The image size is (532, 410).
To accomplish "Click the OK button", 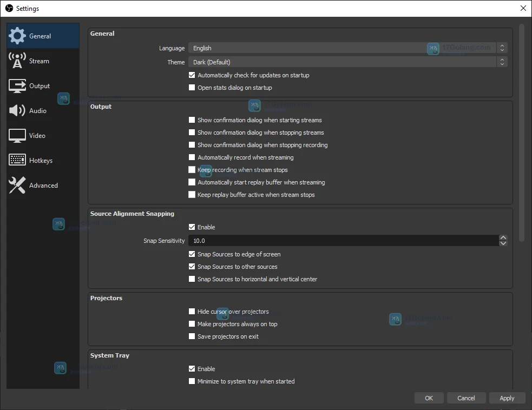I will pyautogui.click(x=429, y=398).
